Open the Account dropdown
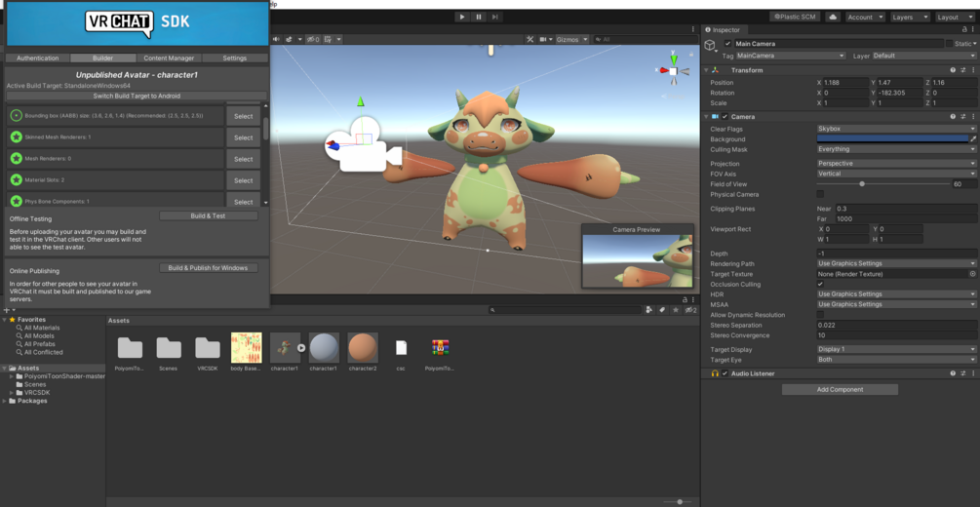Screen dimensions: 980x507 coord(864,17)
